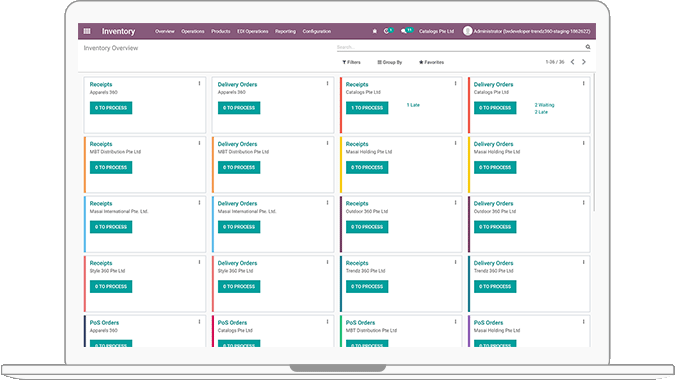Open kebab menu on Delivery Orders Masai Holding card

[x=584, y=143]
